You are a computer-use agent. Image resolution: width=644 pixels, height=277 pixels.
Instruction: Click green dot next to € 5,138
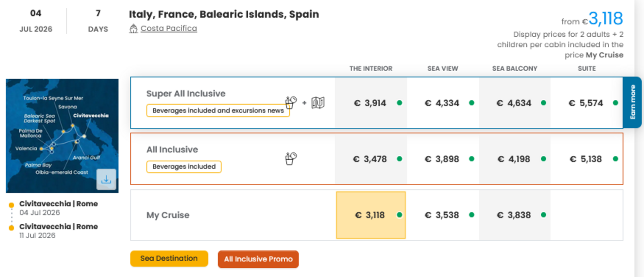coord(615,159)
